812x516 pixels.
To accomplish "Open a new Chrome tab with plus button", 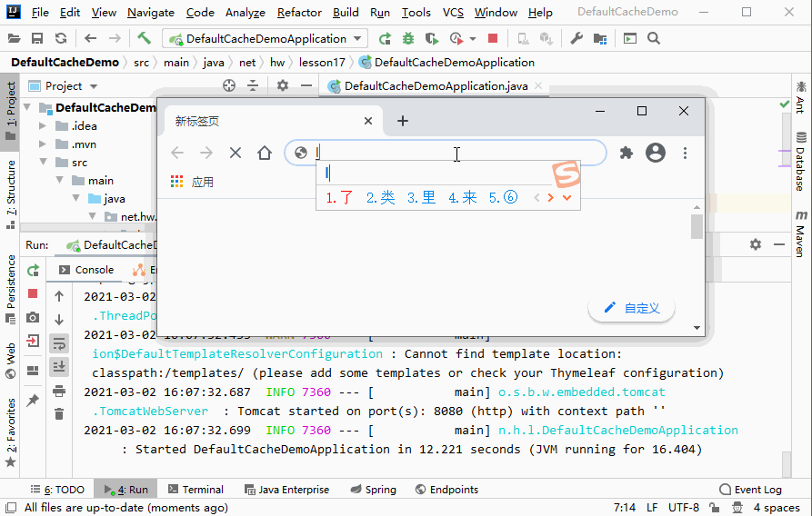I will tap(403, 121).
